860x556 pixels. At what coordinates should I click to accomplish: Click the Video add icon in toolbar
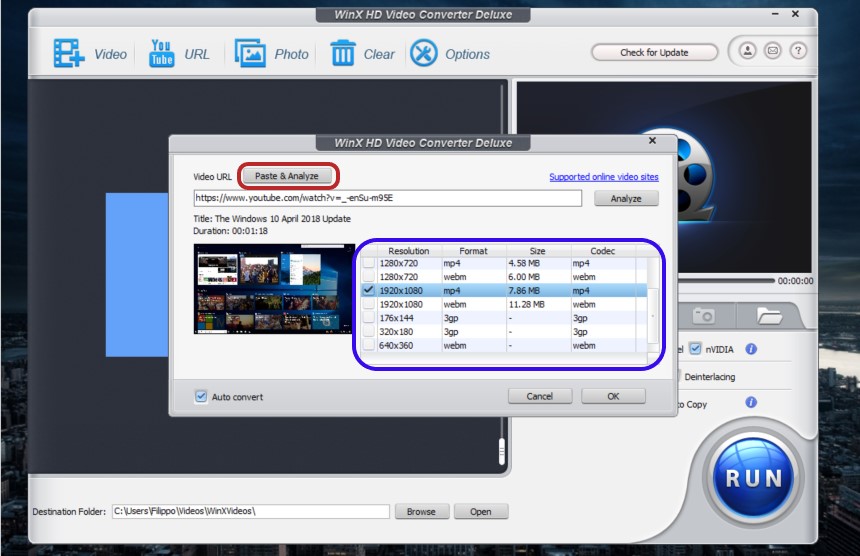click(x=69, y=53)
